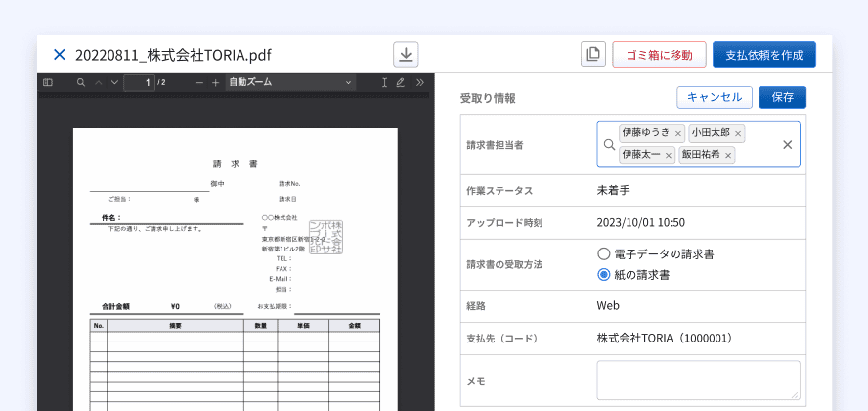Close the 20220811_株式会社TORIA.pdf preview

coord(59,54)
